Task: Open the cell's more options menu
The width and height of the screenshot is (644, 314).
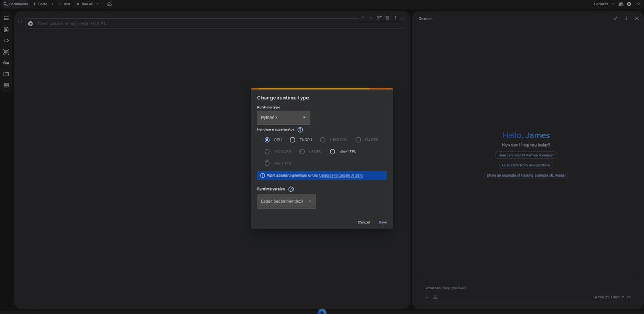Action: (x=396, y=18)
